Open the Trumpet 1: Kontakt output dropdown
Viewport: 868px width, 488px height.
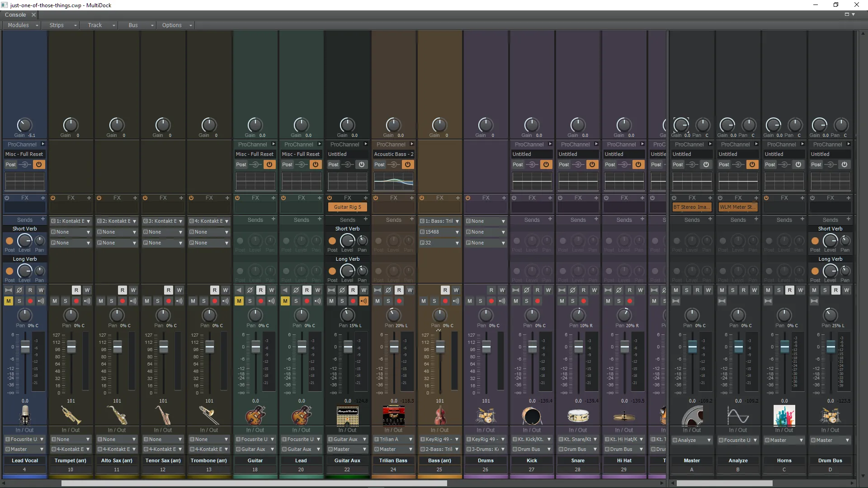[71, 221]
